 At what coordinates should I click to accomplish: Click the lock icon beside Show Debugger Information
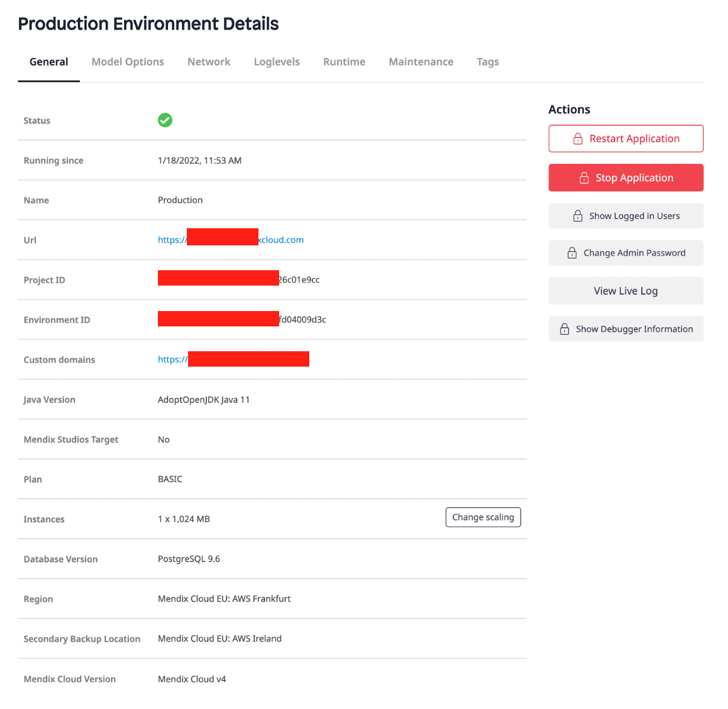click(x=565, y=329)
